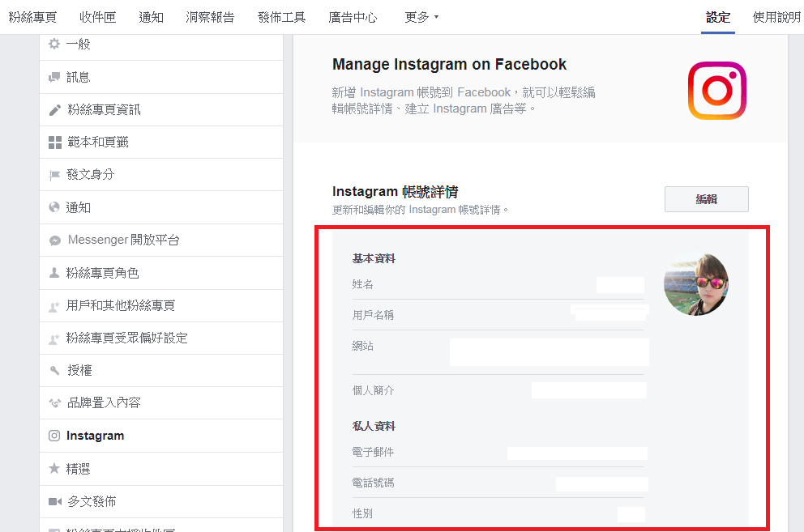Click the chat bubble icon for 訊息
Viewport: 804px width, 532px height.
point(54,77)
